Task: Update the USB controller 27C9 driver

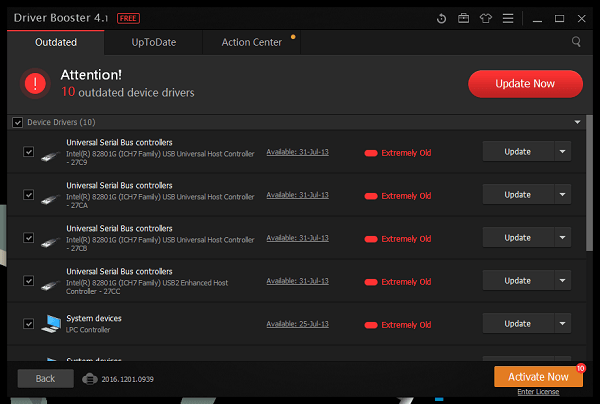Action: click(518, 152)
